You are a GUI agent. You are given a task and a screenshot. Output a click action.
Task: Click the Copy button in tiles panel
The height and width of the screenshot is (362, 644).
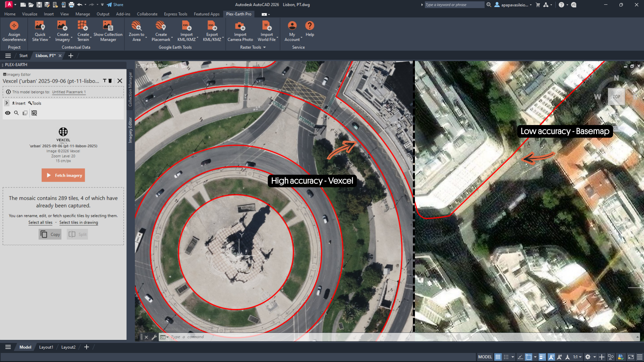click(x=50, y=234)
